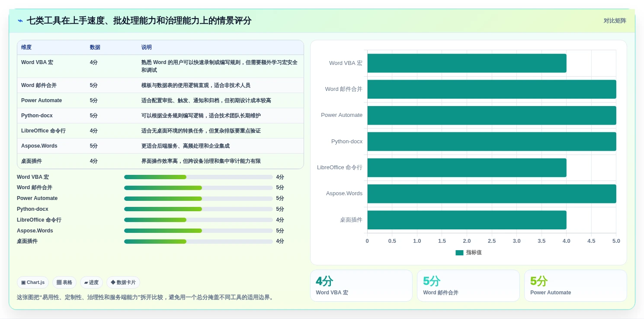Click the 5.0 tick on the chart axis

(616, 241)
